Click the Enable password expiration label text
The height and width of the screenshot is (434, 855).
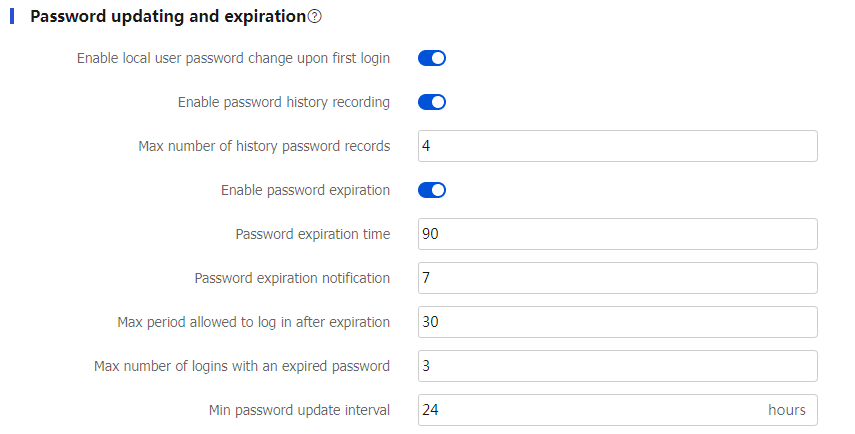[305, 190]
